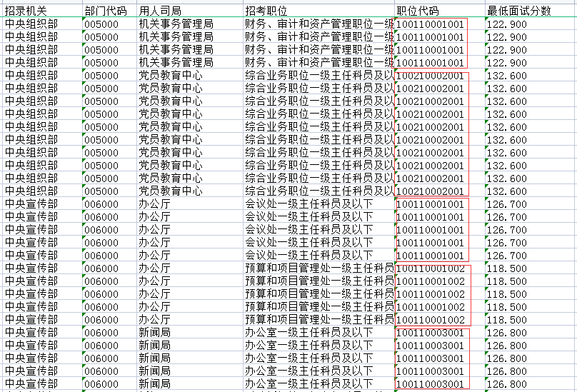
Task: Select the first 100110001002 position code cell
Action: click(440, 268)
